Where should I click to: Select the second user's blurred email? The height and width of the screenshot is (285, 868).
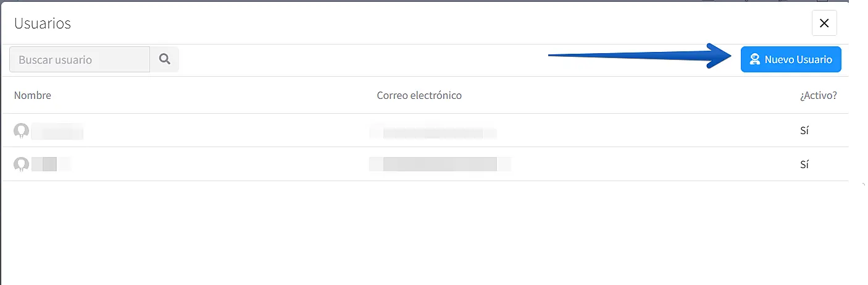pyautogui.click(x=440, y=164)
